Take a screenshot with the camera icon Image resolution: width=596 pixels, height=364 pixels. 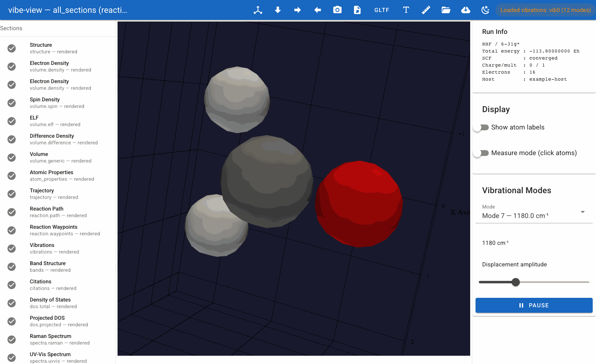[x=337, y=10]
